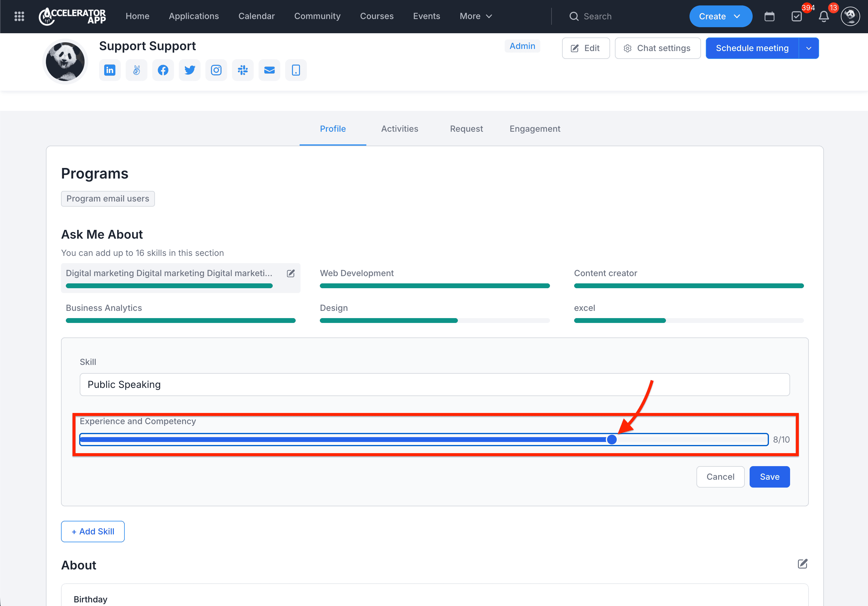
Task: Click the Instagram social icon
Action: point(216,70)
